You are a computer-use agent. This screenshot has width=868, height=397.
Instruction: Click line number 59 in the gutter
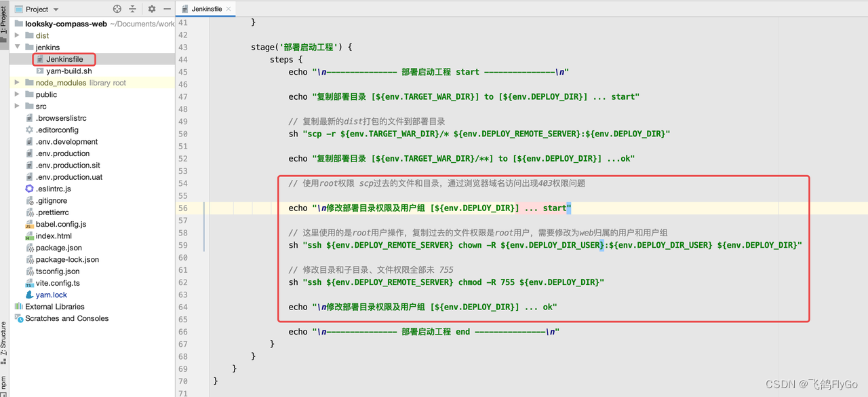click(x=183, y=245)
